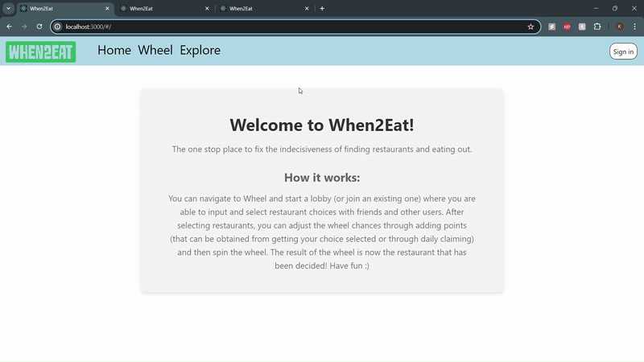Open the Extensions puzzle-piece menu
The image size is (644, 362).
[x=597, y=27]
